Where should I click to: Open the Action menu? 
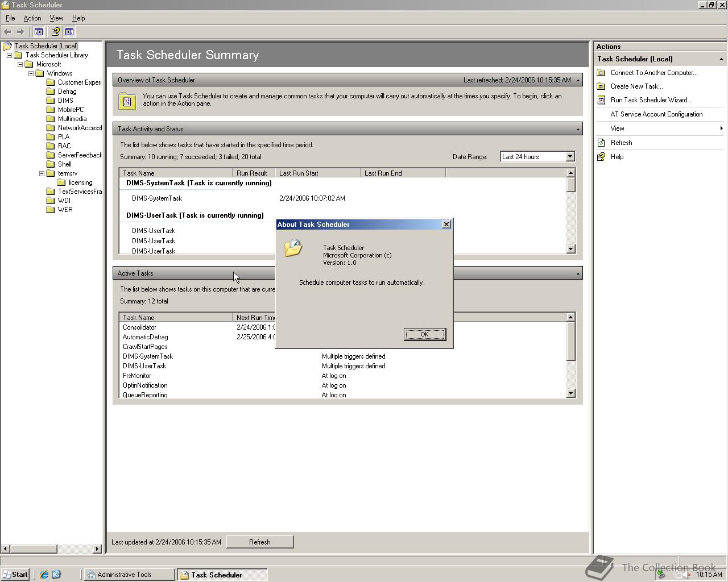(32, 18)
